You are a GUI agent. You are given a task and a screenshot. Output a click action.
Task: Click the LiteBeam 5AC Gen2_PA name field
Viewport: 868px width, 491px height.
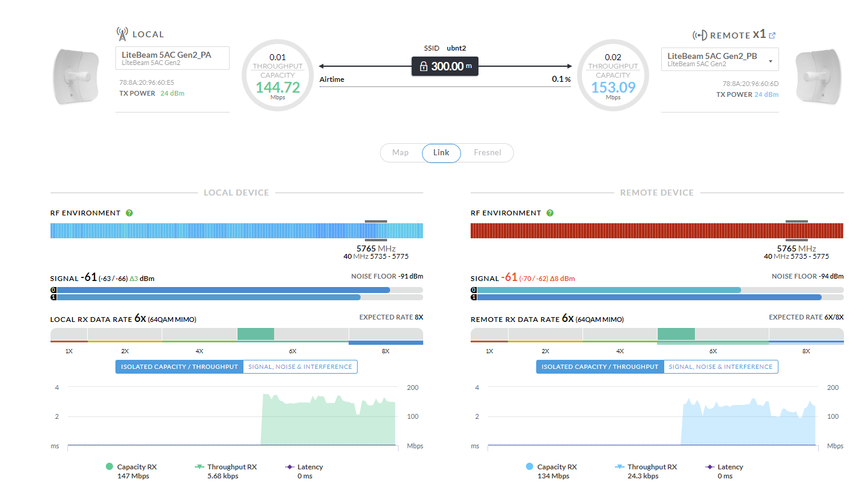coord(172,58)
